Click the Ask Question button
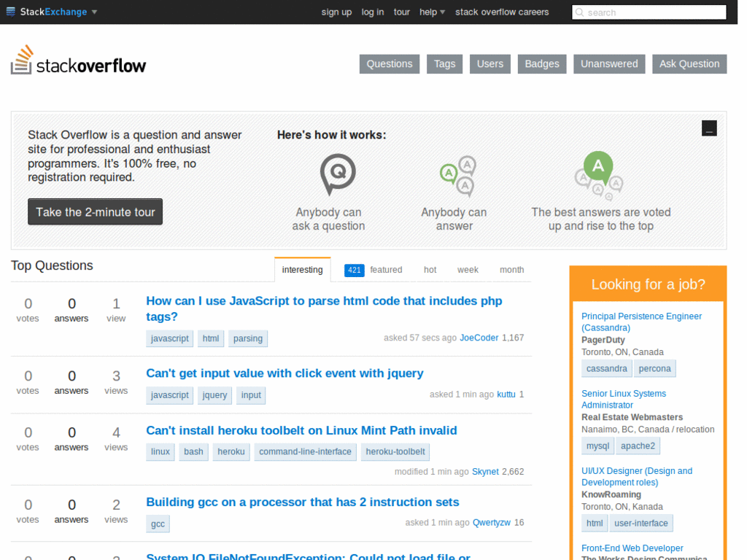The width and height of the screenshot is (747, 560). coord(689,63)
